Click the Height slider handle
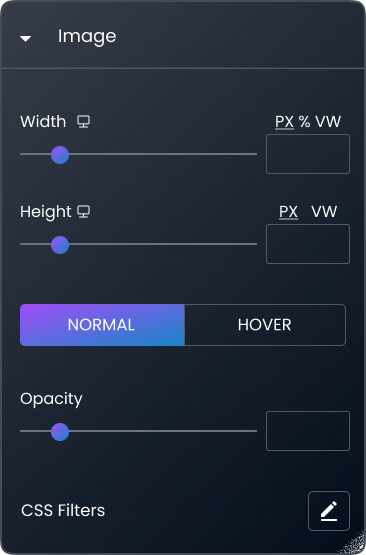366x555 pixels. [60, 245]
